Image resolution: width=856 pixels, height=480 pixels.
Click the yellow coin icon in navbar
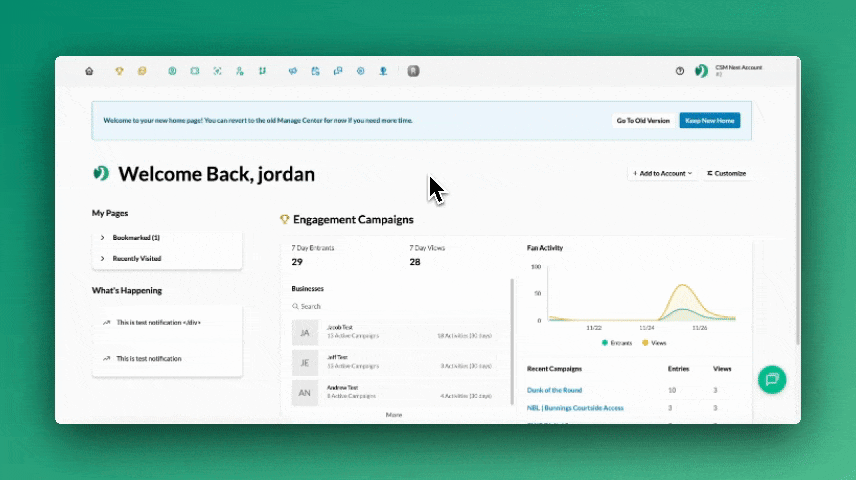tap(142, 71)
